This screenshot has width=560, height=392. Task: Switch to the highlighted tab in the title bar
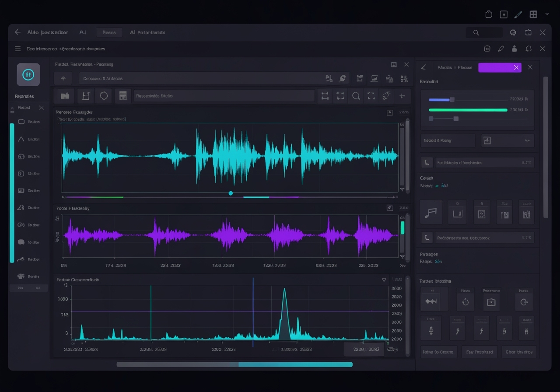tap(109, 32)
